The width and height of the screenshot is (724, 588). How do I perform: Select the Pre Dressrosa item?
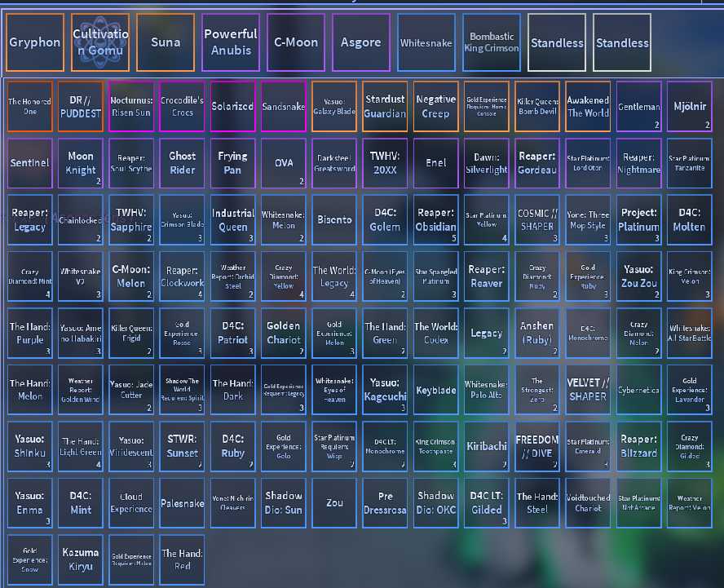tap(385, 503)
